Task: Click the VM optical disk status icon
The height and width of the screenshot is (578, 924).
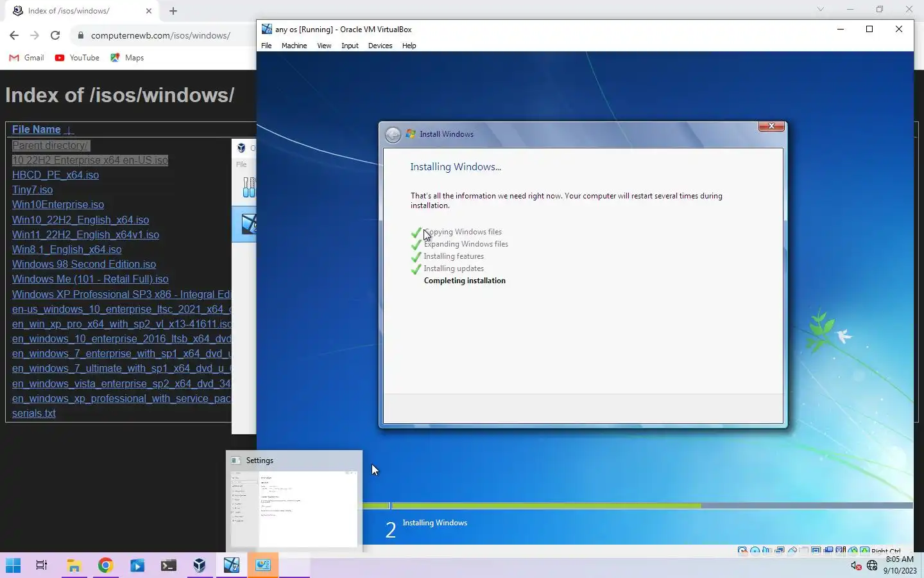Action: click(x=755, y=550)
